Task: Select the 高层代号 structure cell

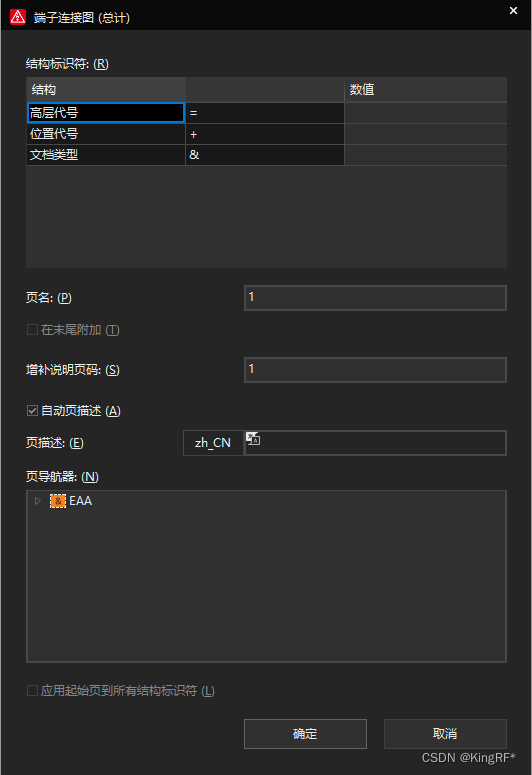Action: click(106, 113)
